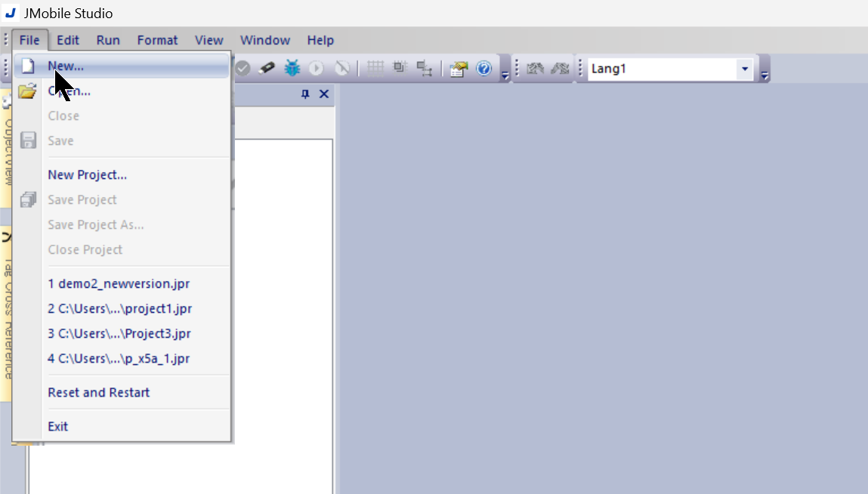Toggle the grid display toolbar icon
The width and height of the screenshot is (868, 494).
[x=375, y=68]
